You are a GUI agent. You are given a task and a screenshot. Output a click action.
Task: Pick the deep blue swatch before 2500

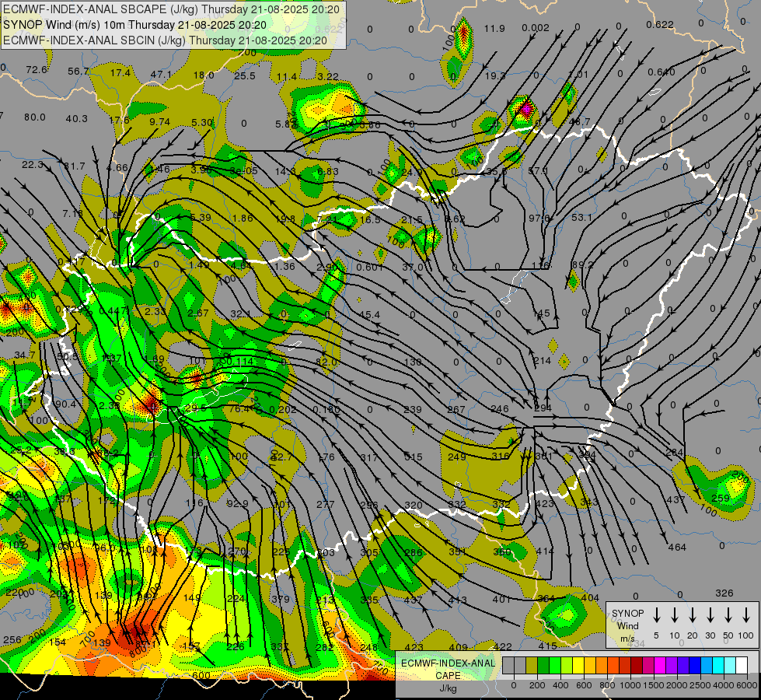(x=694, y=666)
